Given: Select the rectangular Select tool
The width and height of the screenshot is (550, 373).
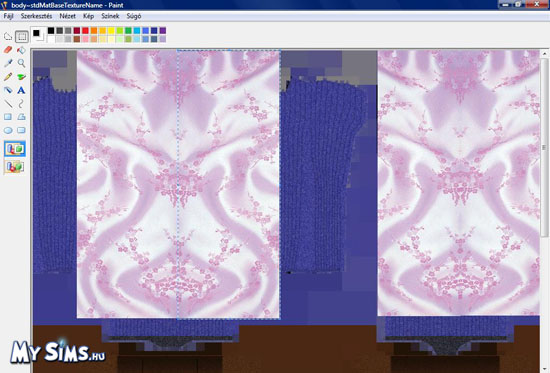Looking at the screenshot, I should point(21,36).
